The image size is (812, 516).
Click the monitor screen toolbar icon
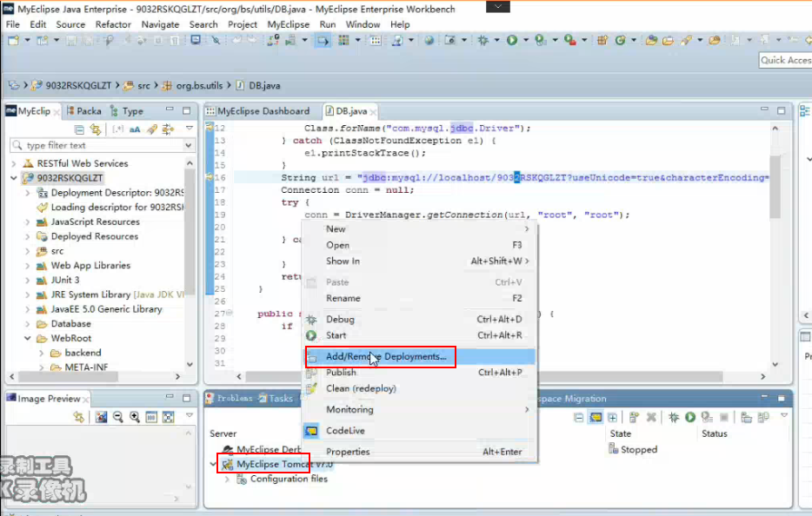(x=196, y=40)
